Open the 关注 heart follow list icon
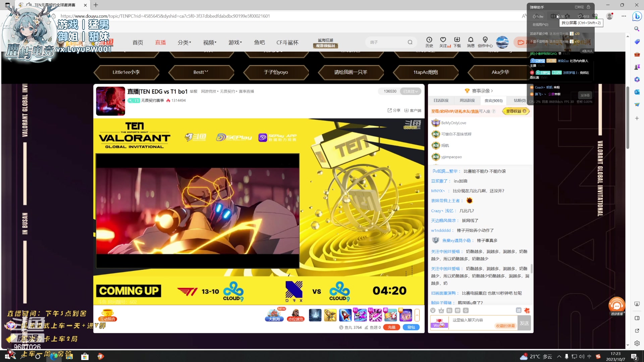644x362 pixels. click(x=443, y=42)
